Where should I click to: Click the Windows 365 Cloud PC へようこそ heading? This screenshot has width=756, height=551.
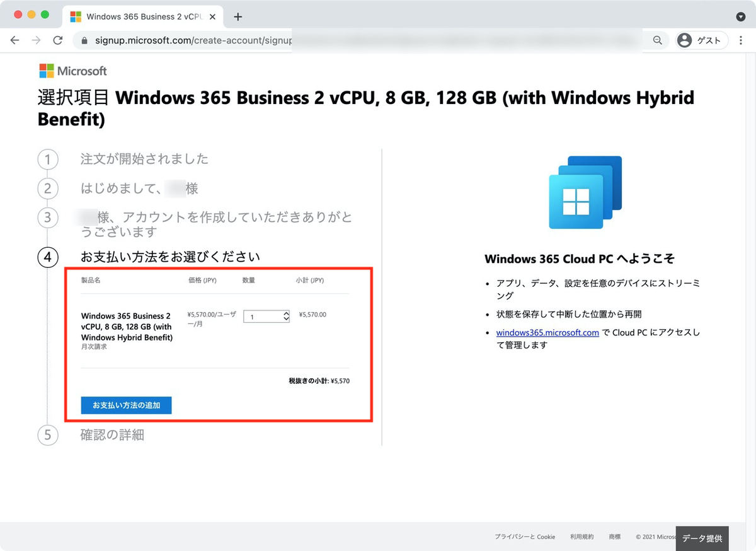point(580,259)
